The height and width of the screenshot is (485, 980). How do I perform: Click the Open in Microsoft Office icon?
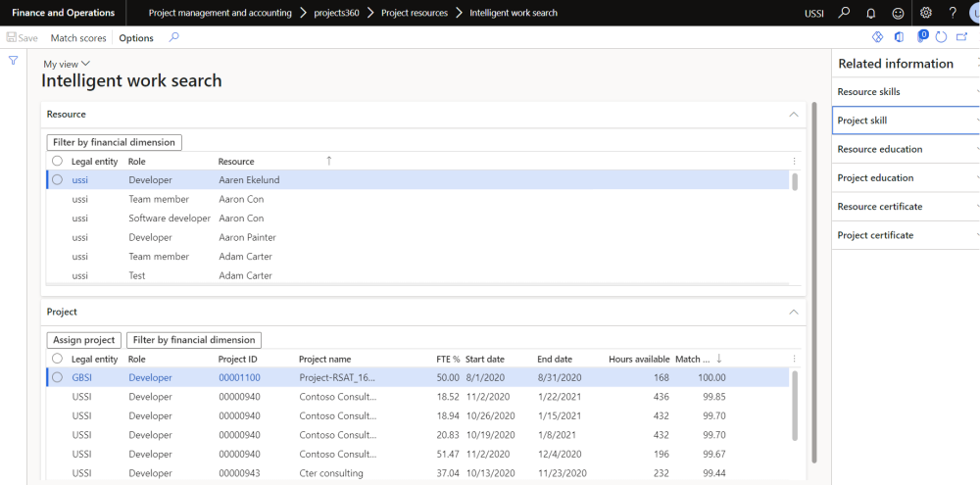point(899,37)
